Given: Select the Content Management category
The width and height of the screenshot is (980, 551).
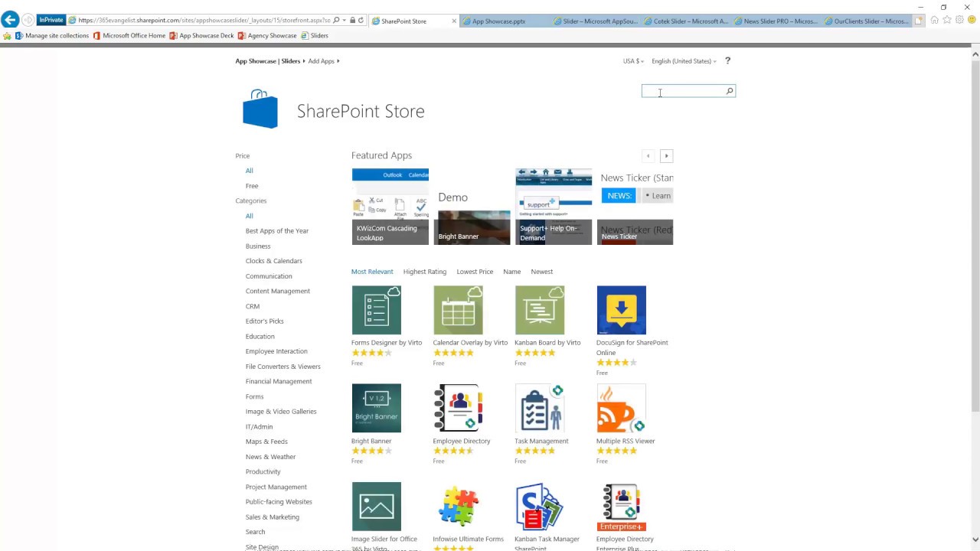Looking at the screenshot, I should pyautogui.click(x=278, y=291).
